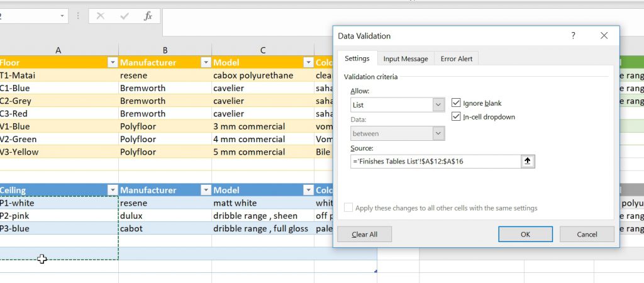Toggle the In-cell dropdown checkbox
Viewport: 644px width, 283px height.
point(457,116)
